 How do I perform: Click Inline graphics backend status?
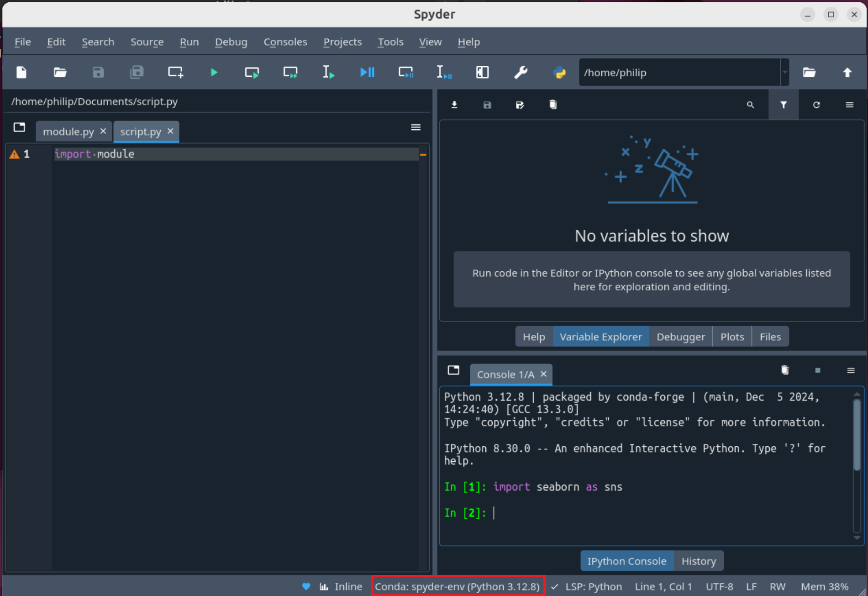tap(341, 586)
